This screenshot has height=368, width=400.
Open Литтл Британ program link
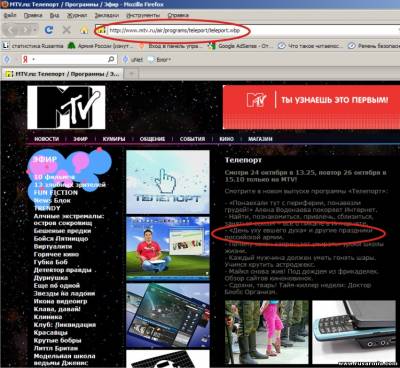point(56,348)
